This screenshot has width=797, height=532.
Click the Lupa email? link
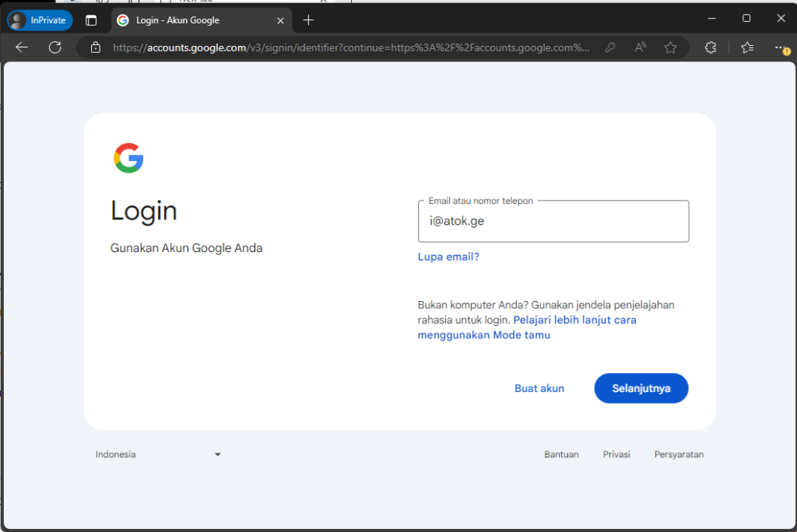pos(448,257)
